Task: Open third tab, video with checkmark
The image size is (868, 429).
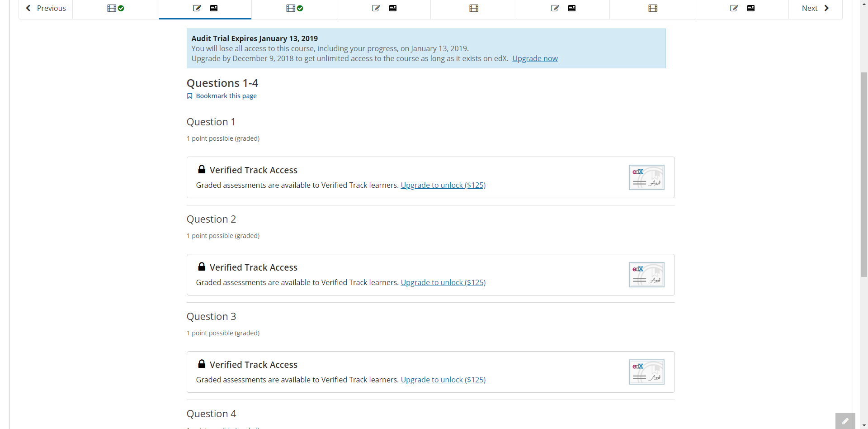Action: click(295, 9)
